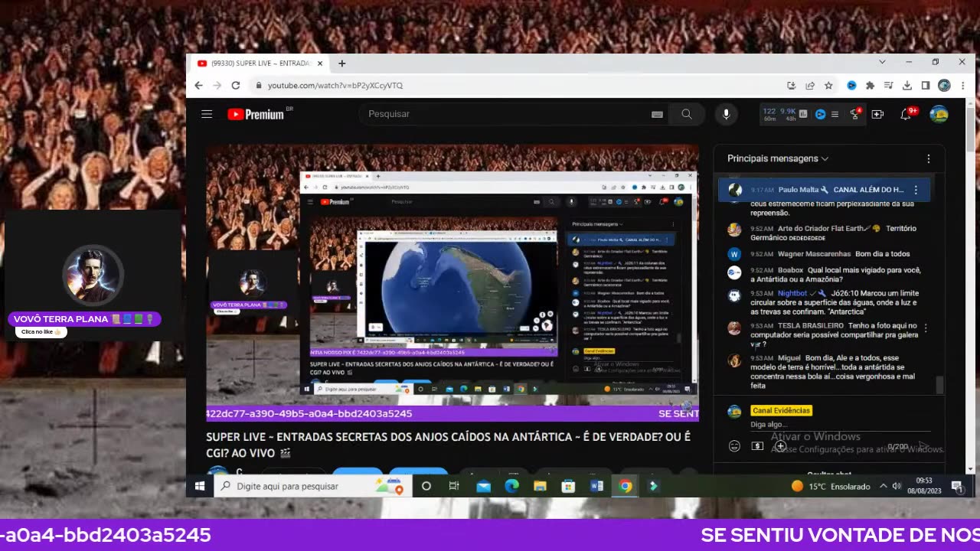The height and width of the screenshot is (551, 980).
Task: Click the Miguel chat username
Action: [x=789, y=358]
